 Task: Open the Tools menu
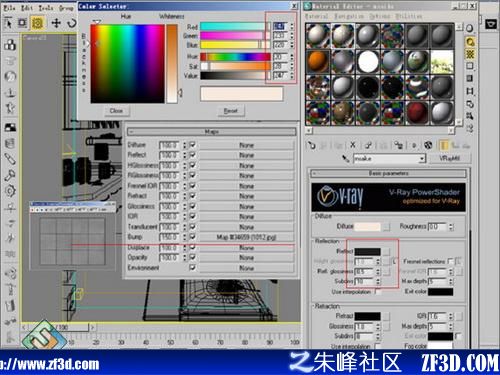pos(46,8)
